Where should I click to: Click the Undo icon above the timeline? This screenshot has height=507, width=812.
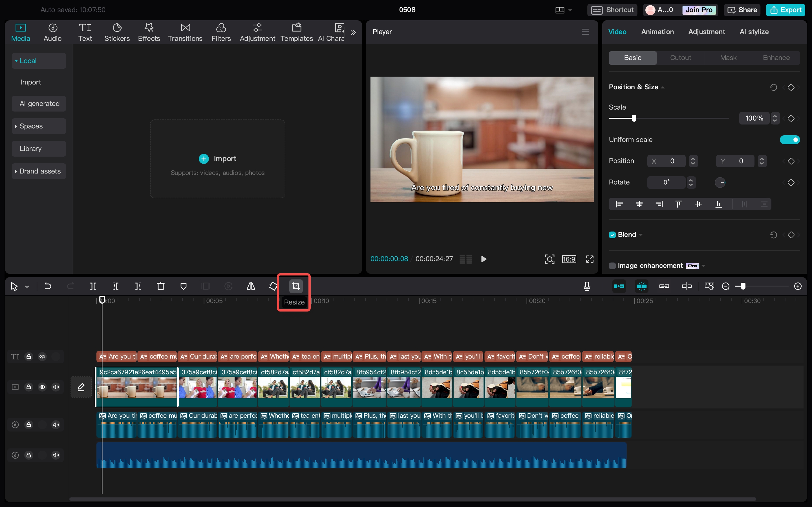tap(47, 286)
